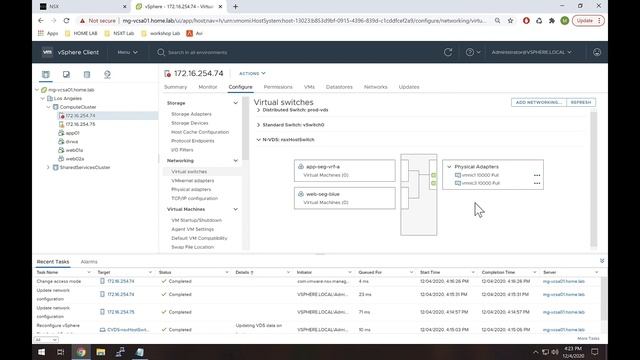This screenshot has height=360, width=640.
Task: Switch to the Alarms tab
Action: tap(89, 262)
